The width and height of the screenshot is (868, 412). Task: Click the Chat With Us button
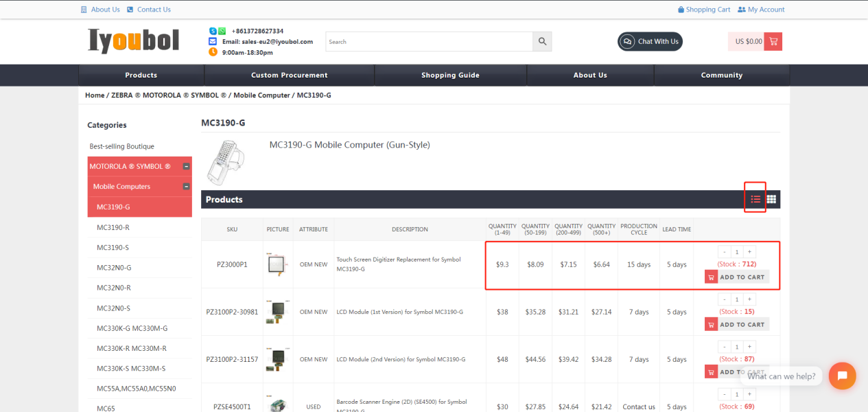click(650, 42)
